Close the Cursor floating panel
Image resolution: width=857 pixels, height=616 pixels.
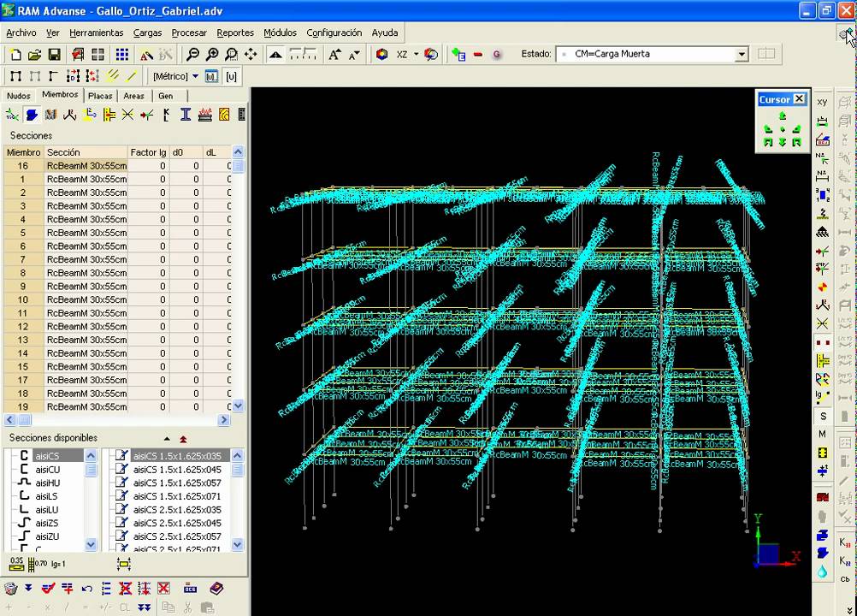pyautogui.click(x=799, y=99)
